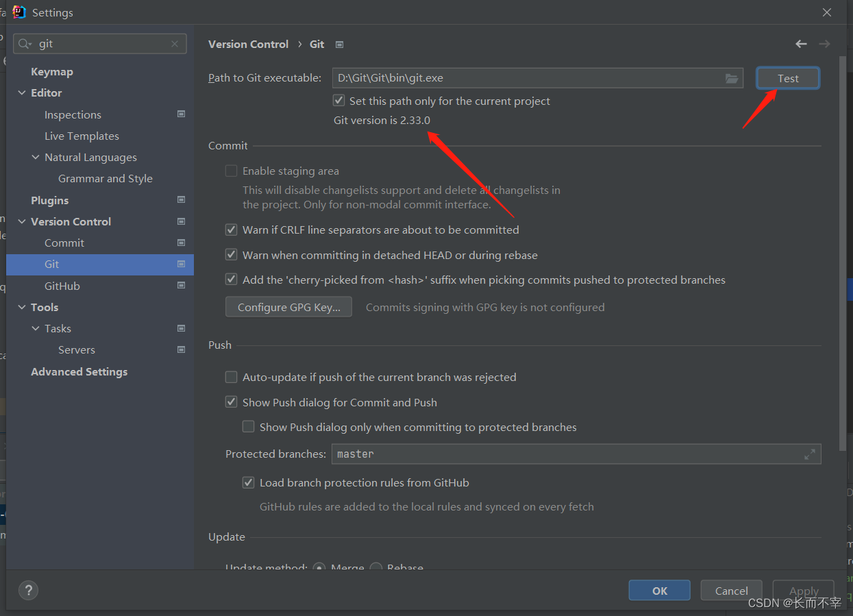Click the project-level icon next to Git breadcrumb
The height and width of the screenshot is (616, 853).
click(339, 45)
